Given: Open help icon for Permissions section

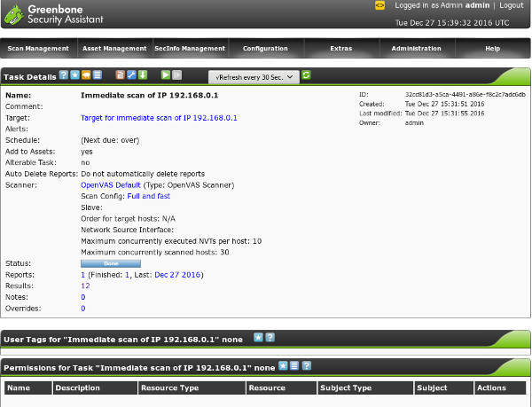Looking at the screenshot, I should click(307, 365).
